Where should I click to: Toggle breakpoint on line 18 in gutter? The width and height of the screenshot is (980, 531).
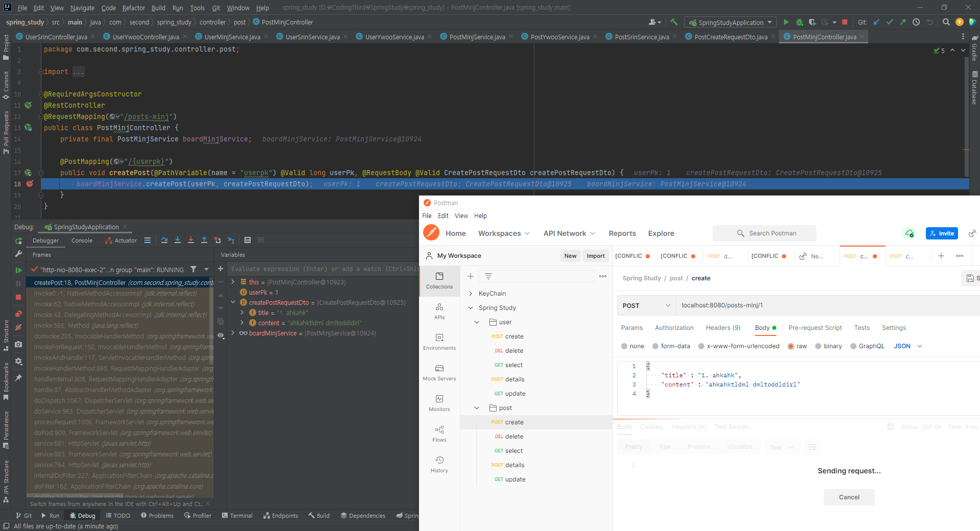30,184
